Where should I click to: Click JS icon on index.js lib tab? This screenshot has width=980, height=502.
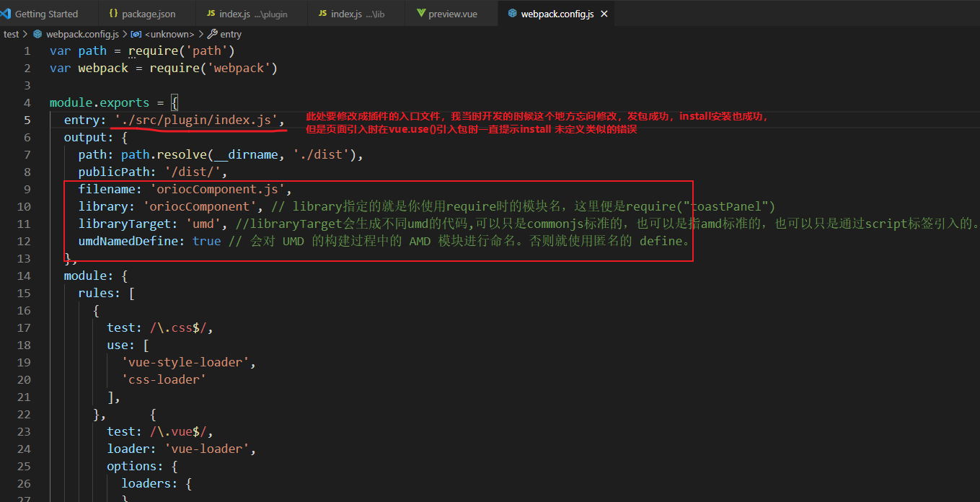tap(322, 14)
